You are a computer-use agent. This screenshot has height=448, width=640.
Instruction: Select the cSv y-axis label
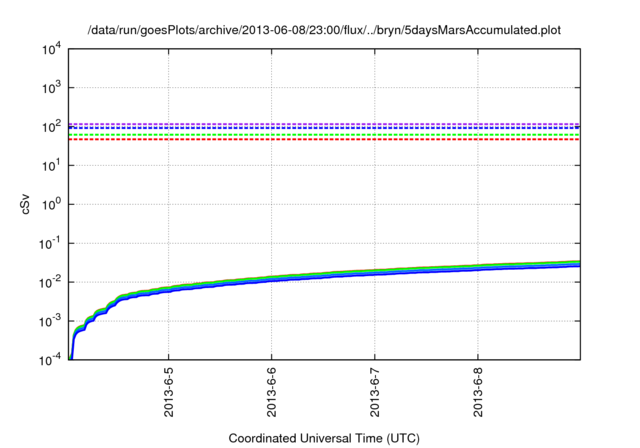tap(25, 204)
